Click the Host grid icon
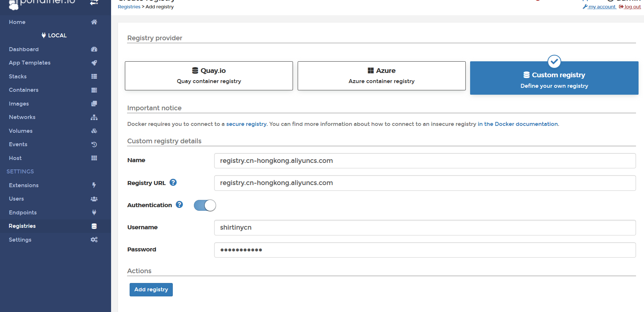The width and height of the screenshot is (644, 312). (x=94, y=158)
